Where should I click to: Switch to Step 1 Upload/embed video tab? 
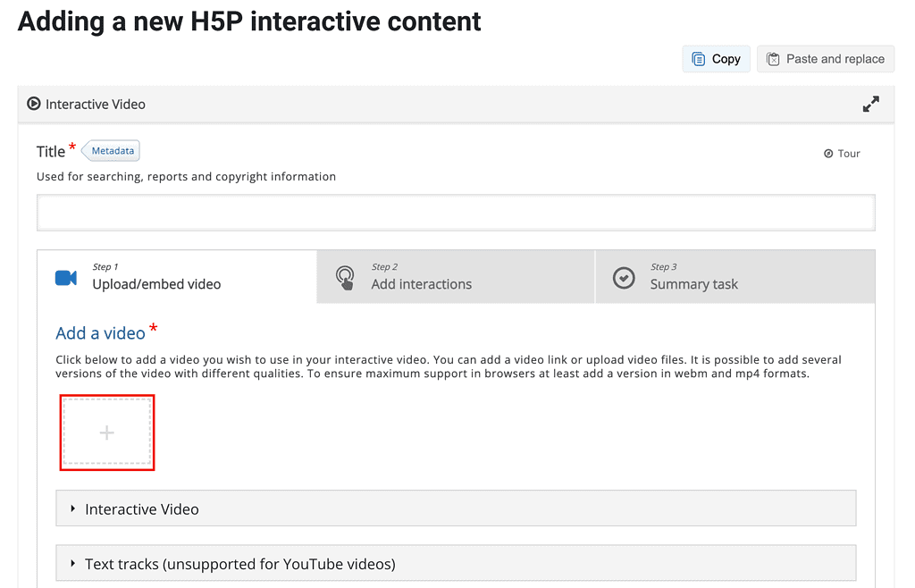coord(178,276)
